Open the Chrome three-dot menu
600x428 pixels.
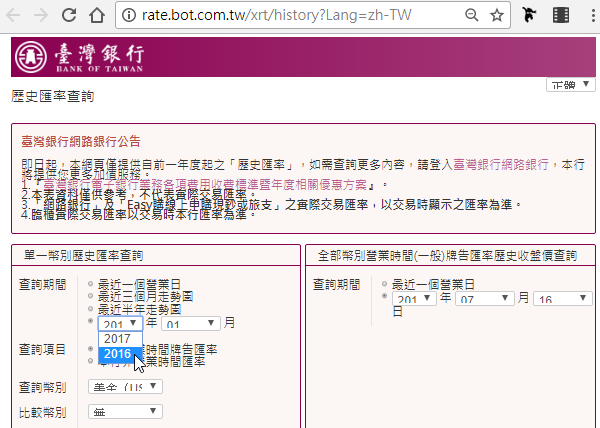pos(593,15)
